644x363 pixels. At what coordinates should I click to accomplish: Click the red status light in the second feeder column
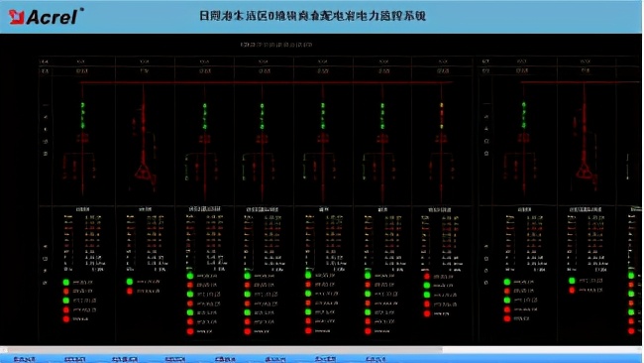(x=130, y=291)
